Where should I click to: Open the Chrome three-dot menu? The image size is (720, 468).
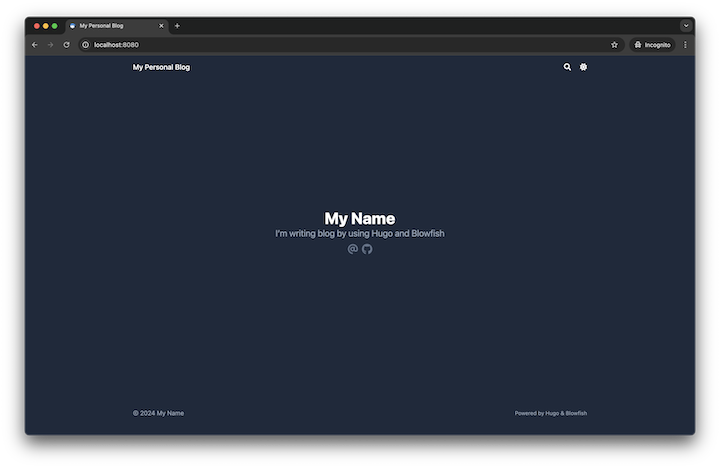(x=685, y=45)
